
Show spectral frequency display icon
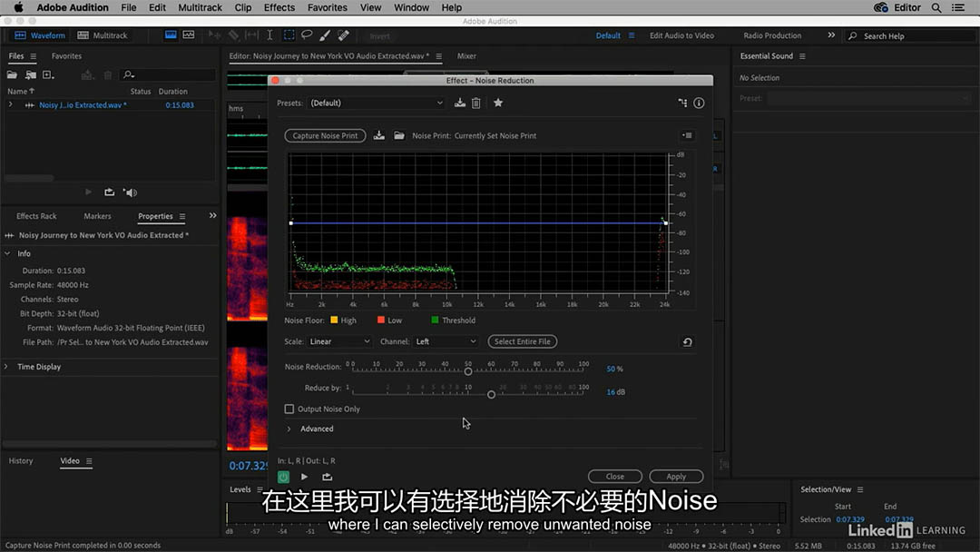[x=171, y=35]
